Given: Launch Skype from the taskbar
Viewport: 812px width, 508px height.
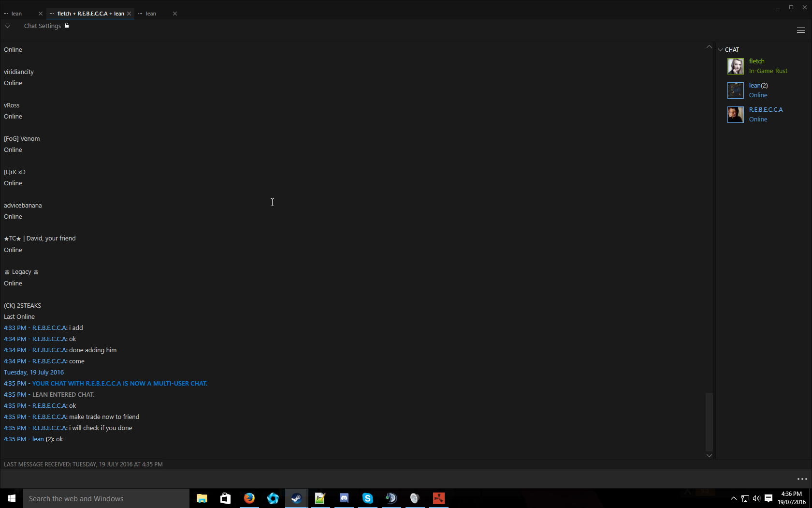Looking at the screenshot, I should [367, 498].
